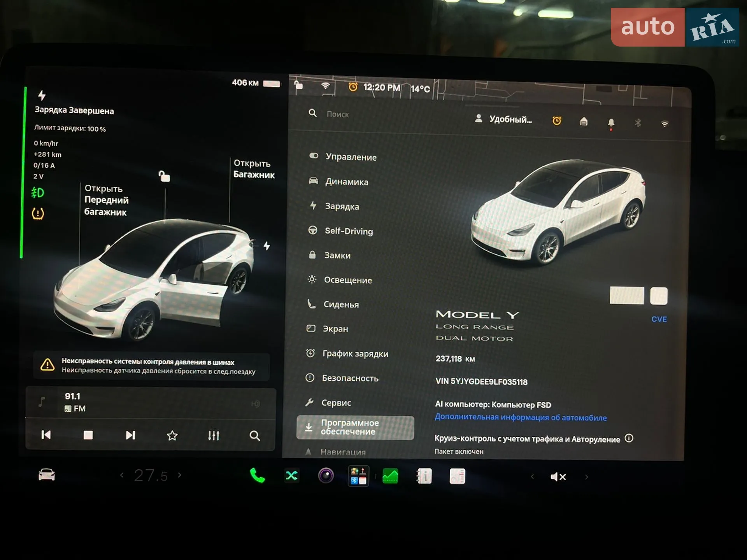
Task: Select the Зарядка menu item
Action: pyautogui.click(x=334, y=206)
